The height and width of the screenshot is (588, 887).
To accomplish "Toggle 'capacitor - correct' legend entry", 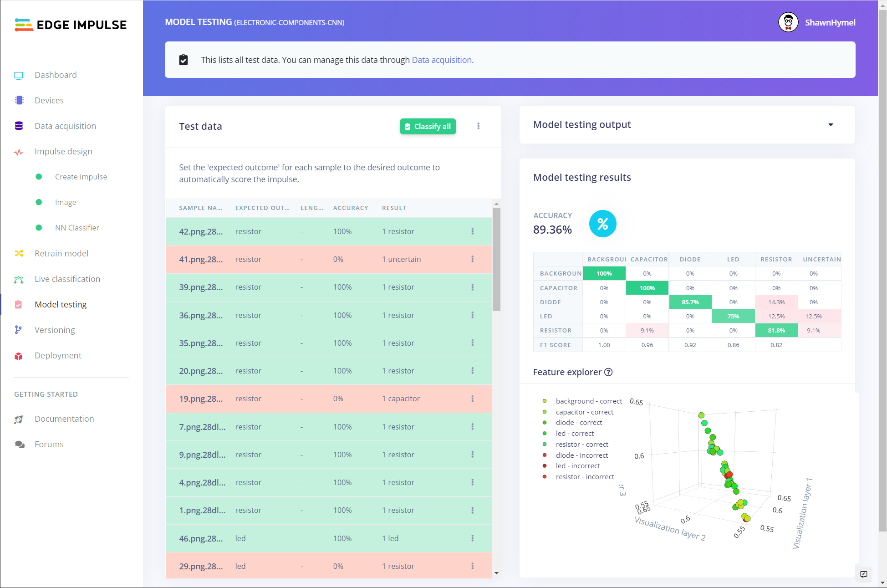I will (578, 412).
